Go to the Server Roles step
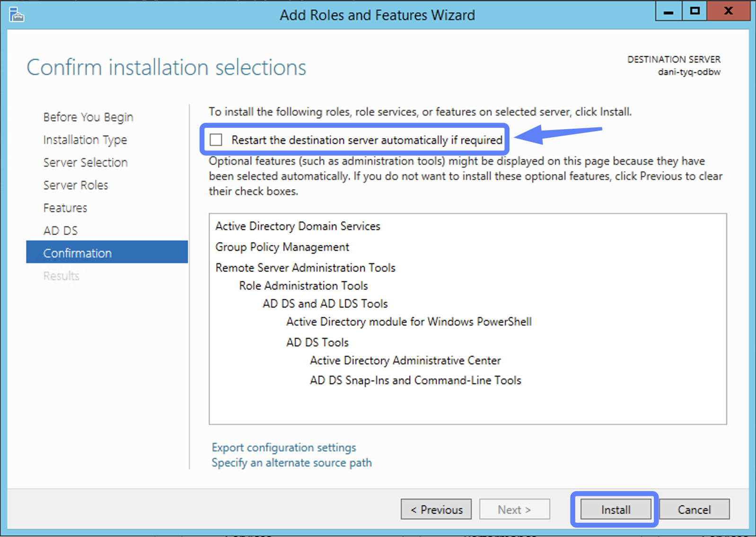The width and height of the screenshot is (756, 537). 76,185
